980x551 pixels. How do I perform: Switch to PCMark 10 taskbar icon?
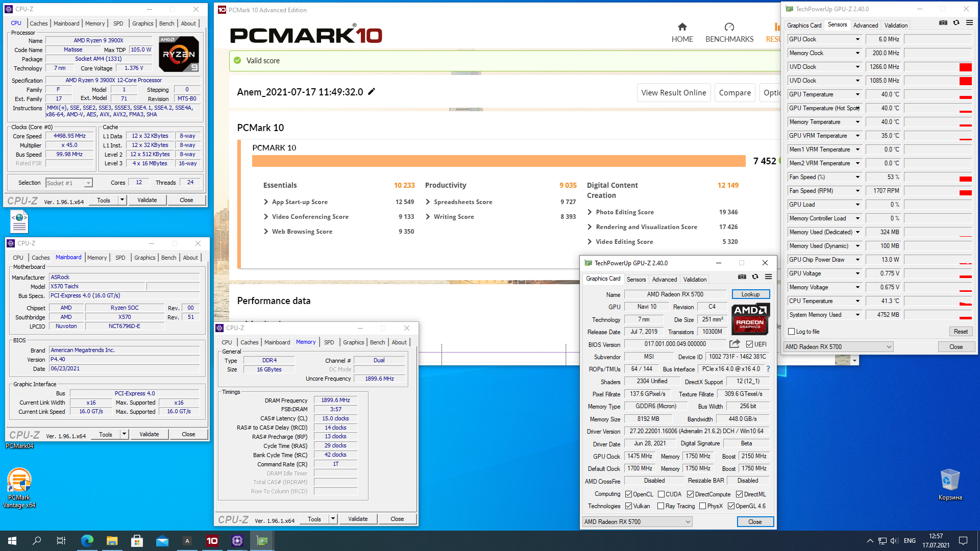pyautogui.click(x=212, y=541)
